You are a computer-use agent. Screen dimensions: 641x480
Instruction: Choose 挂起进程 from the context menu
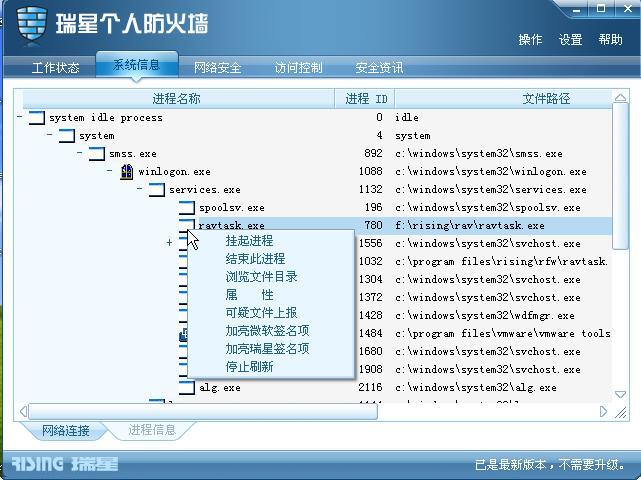click(x=249, y=241)
